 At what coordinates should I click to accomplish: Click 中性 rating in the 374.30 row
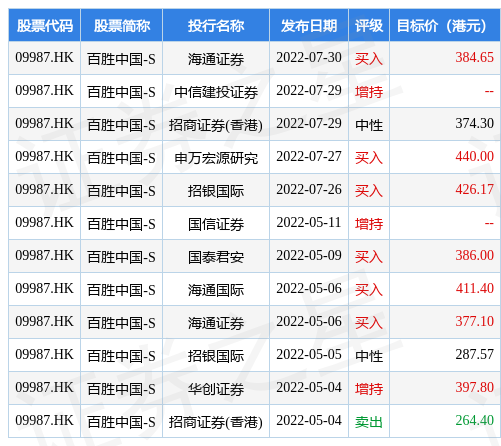coord(369,125)
